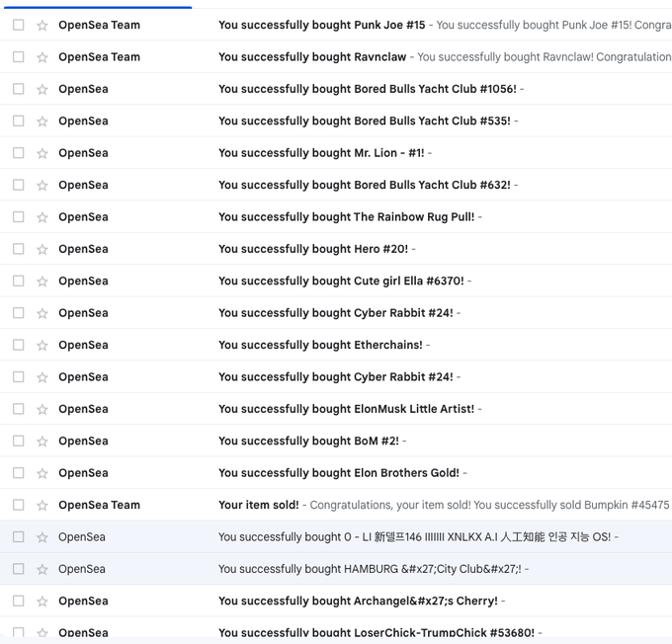Star the Punk Joe #15 email

click(x=42, y=26)
